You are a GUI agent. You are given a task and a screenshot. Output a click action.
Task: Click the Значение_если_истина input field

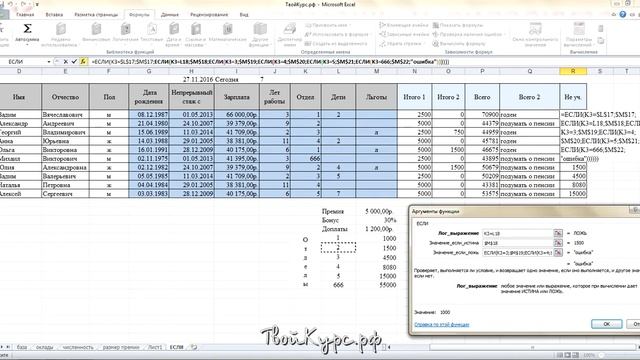coord(518,243)
